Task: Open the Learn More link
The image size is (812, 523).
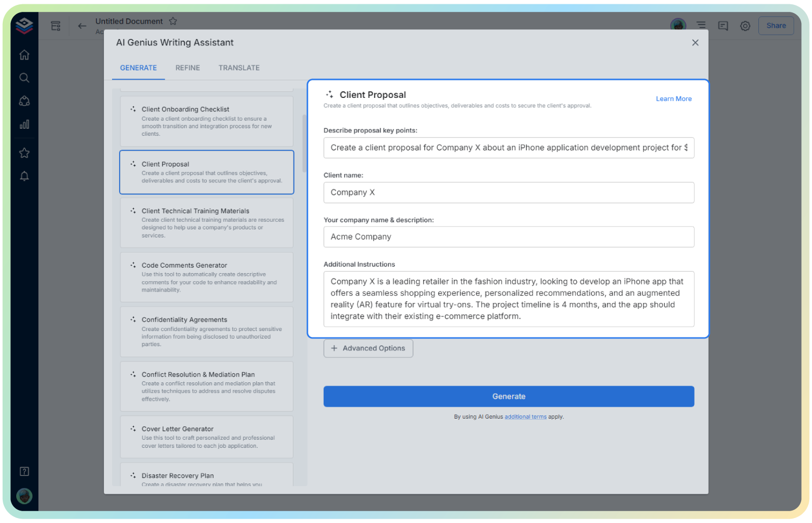Action: click(x=673, y=98)
